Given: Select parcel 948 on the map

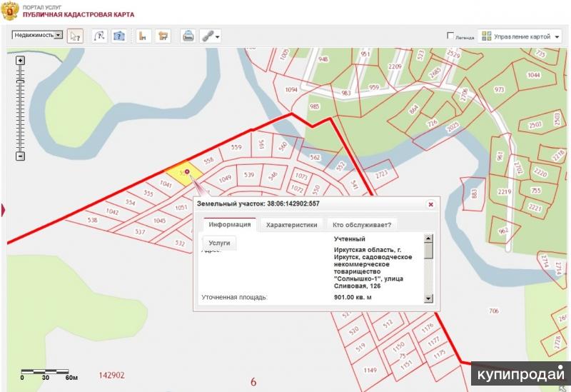Looking at the screenshot, I should pyautogui.click(x=323, y=59).
